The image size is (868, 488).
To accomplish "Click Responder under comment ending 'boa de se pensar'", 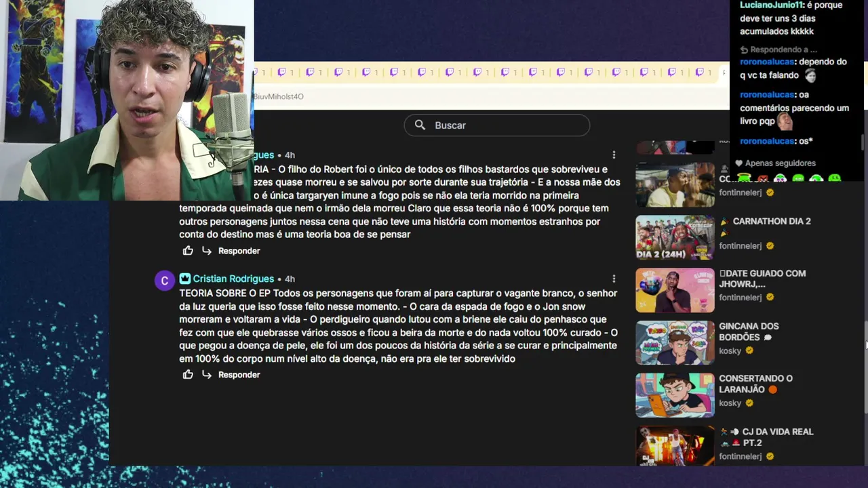I will (x=239, y=251).
